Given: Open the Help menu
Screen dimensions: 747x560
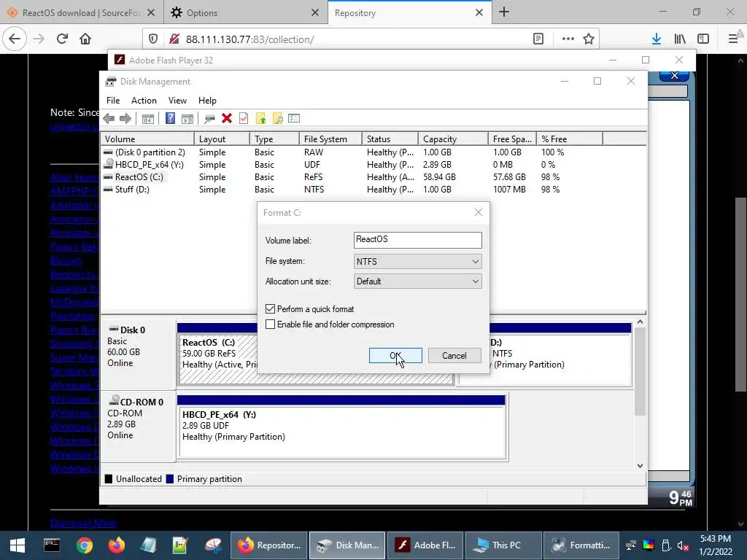Looking at the screenshot, I should click(x=207, y=101).
